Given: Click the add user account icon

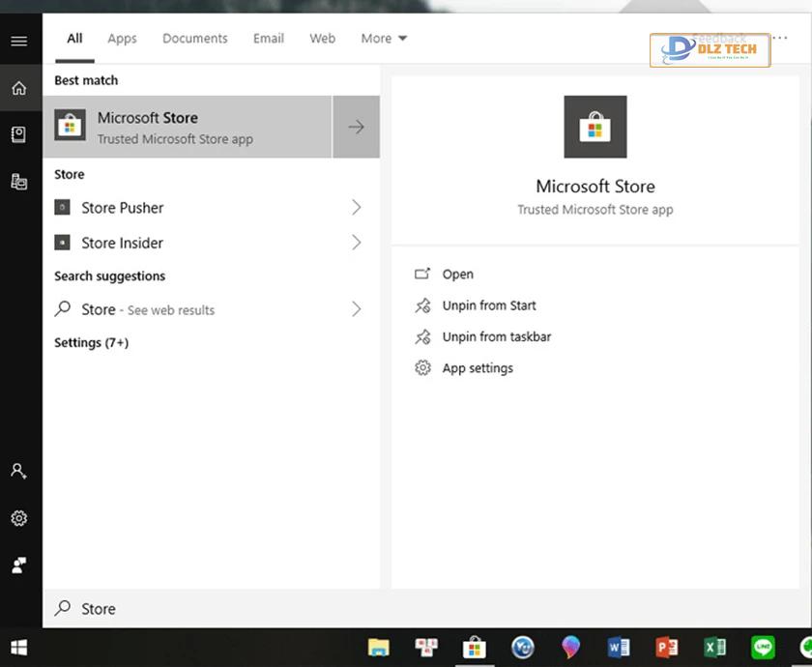Looking at the screenshot, I should (19, 471).
